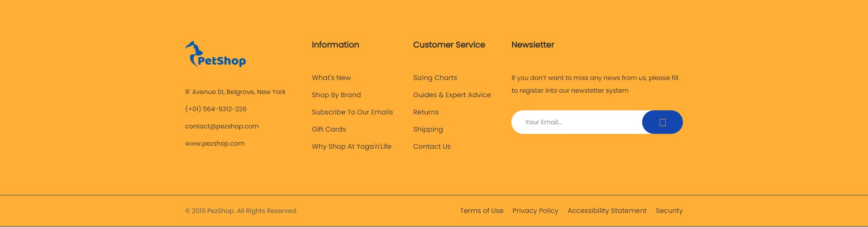Submit the newsletter email with blue button

point(663,122)
